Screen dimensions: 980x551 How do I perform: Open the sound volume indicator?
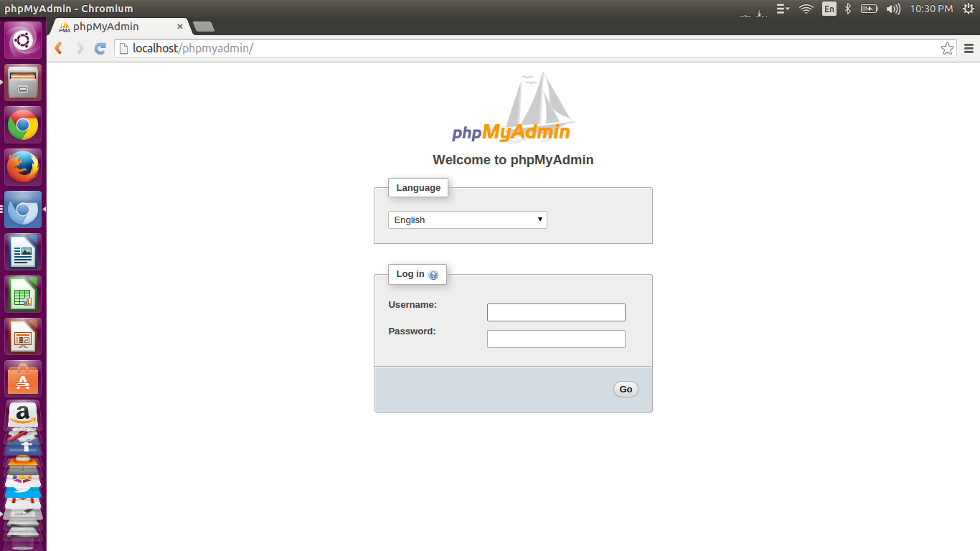tap(893, 9)
